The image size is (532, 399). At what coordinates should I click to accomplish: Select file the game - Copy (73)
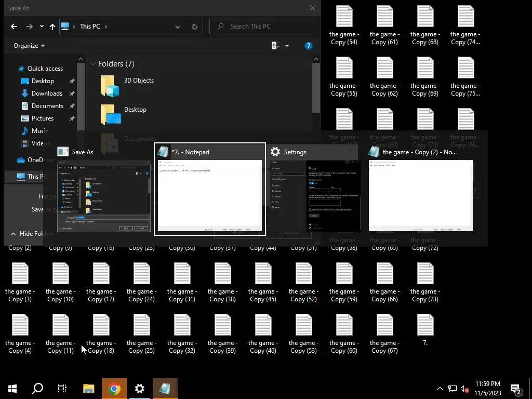(x=425, y=283)
